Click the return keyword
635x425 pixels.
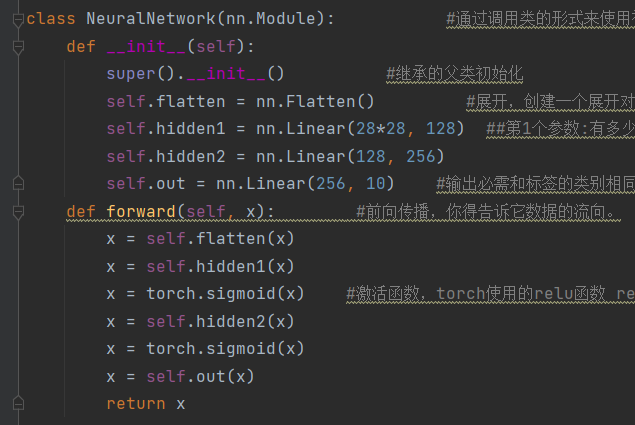[136, 404]
